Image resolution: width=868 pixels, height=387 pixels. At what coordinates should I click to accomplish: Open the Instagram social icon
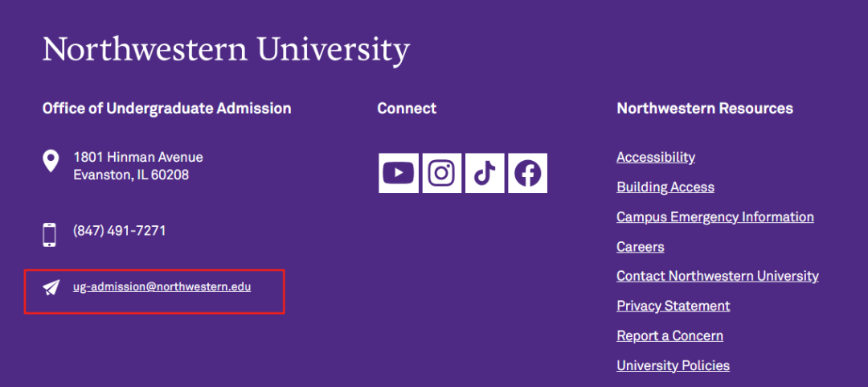pyautogui.click(x=441, y=173)
